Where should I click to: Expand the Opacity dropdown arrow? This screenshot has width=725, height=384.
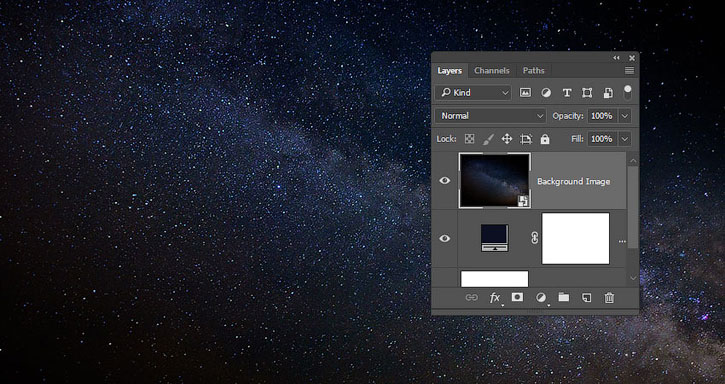tap(625, 116)
